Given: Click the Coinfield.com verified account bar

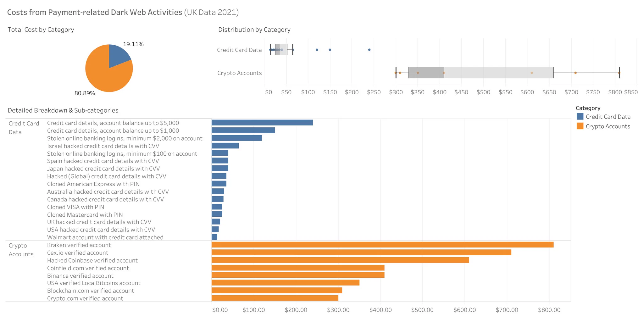Looking at the screenshot, I should coord(298,268).
